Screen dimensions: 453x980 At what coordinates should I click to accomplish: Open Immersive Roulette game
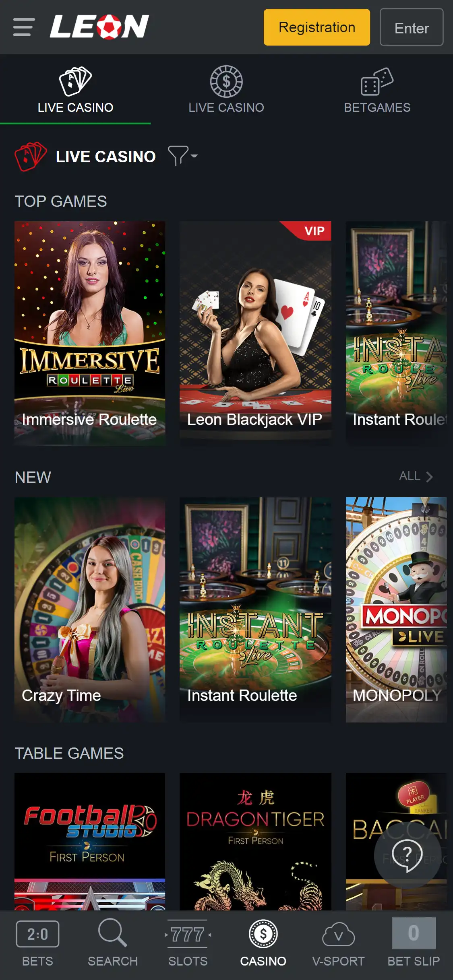click(x=90, y=333)
